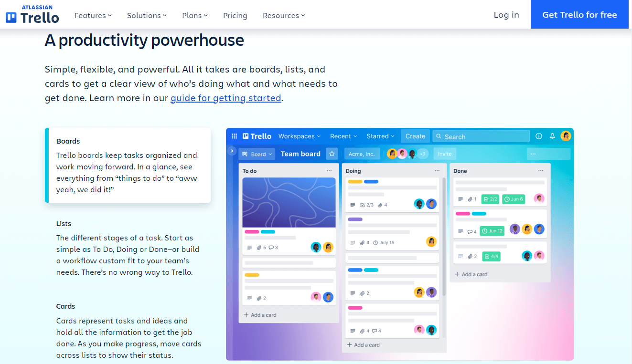The image size is (632, 364).
Task: Open the To do list ellipsis menu
Action: pos(329,171)
